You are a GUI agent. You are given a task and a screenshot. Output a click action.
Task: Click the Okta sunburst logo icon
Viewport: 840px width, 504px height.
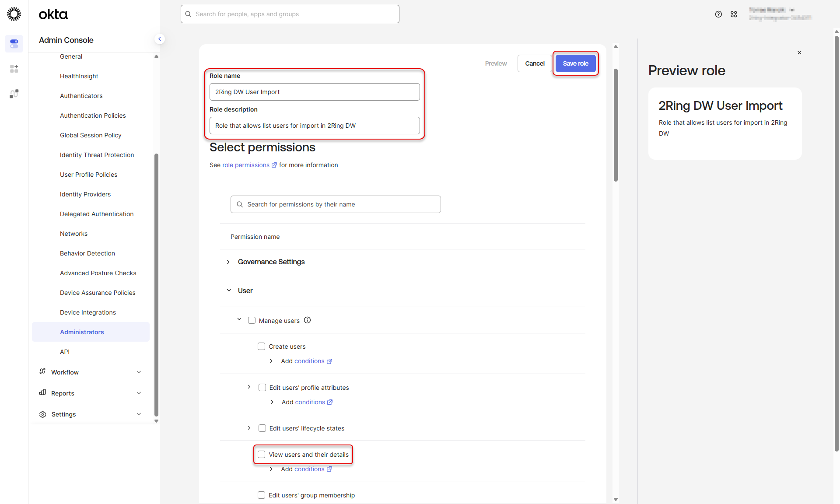click(x=14, y=14)
